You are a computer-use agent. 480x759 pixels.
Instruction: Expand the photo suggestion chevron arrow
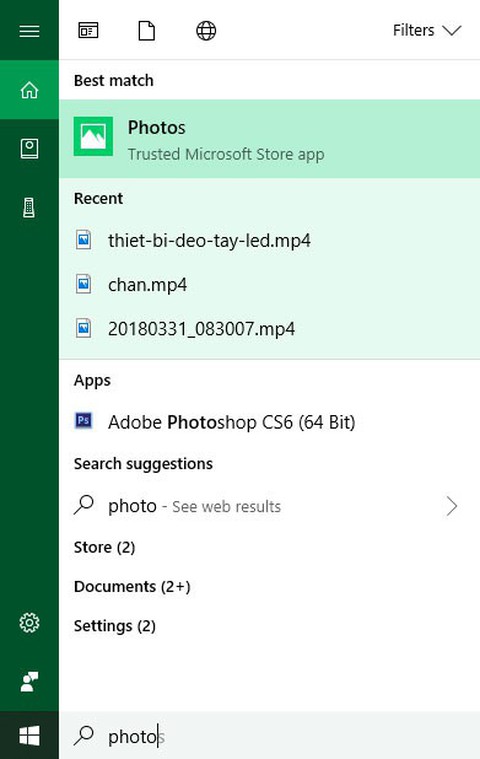[x=452, y=506]
